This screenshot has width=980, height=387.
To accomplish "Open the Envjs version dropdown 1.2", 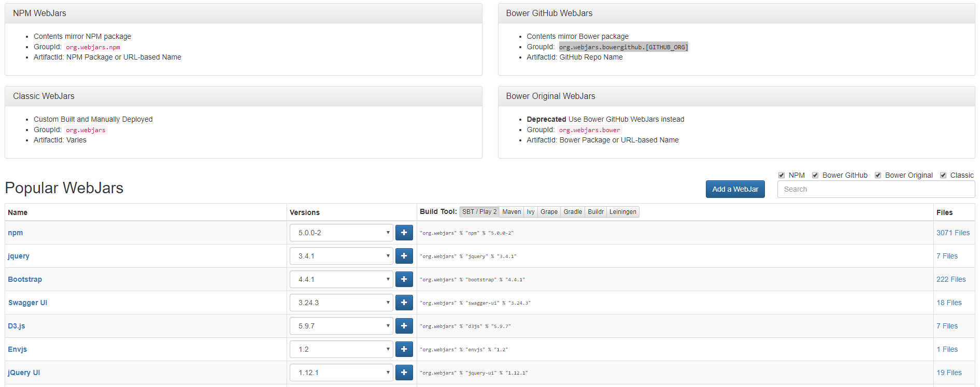I will [x=341, y=349].
